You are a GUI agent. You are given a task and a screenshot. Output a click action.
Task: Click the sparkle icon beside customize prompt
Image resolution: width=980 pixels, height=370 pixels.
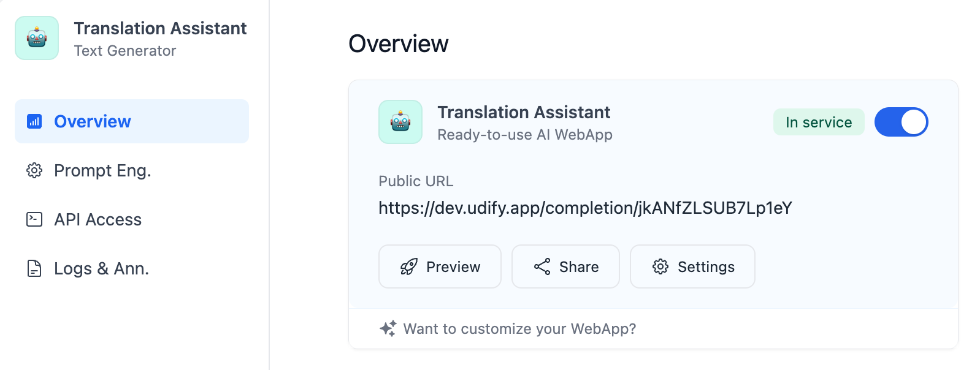tap(388, 328)
